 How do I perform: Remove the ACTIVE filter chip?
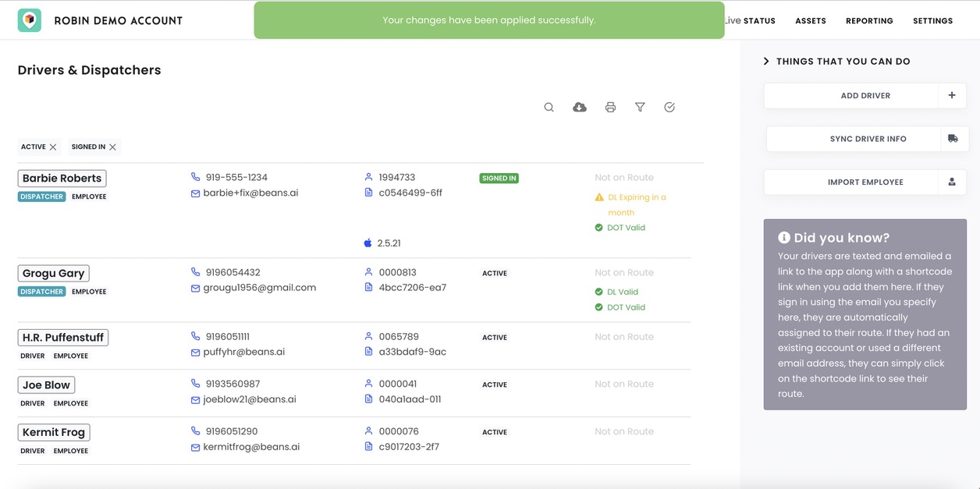53,147
